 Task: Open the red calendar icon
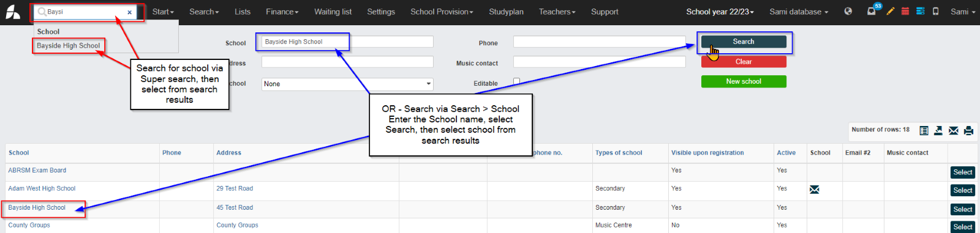tap(905, 11)
